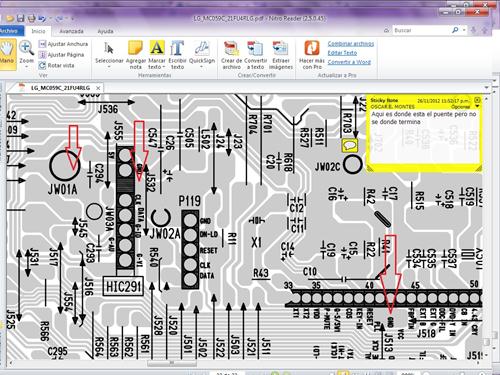
Task: Close the LG_MC059C_21FU4RLG document tab
Action: tap(98, 88)
